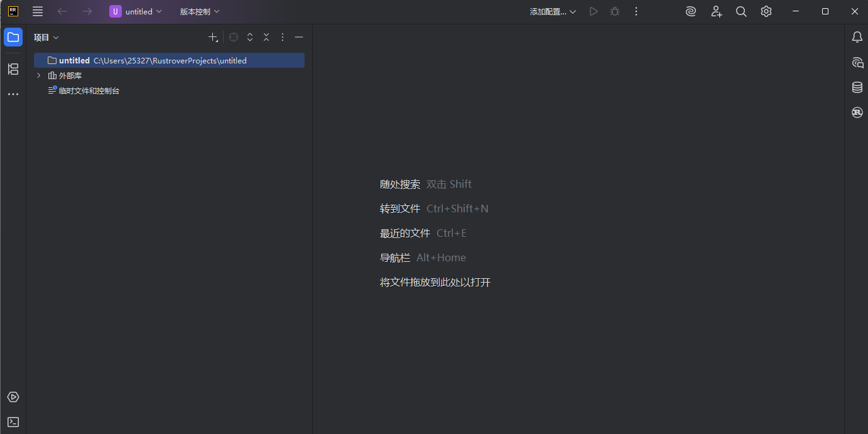Open the Structure tool window
The image size is (868, 434).
click(13, 69)
